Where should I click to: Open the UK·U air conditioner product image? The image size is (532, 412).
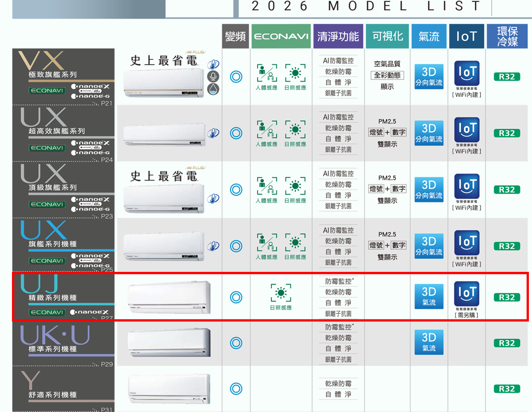(169, 342)
